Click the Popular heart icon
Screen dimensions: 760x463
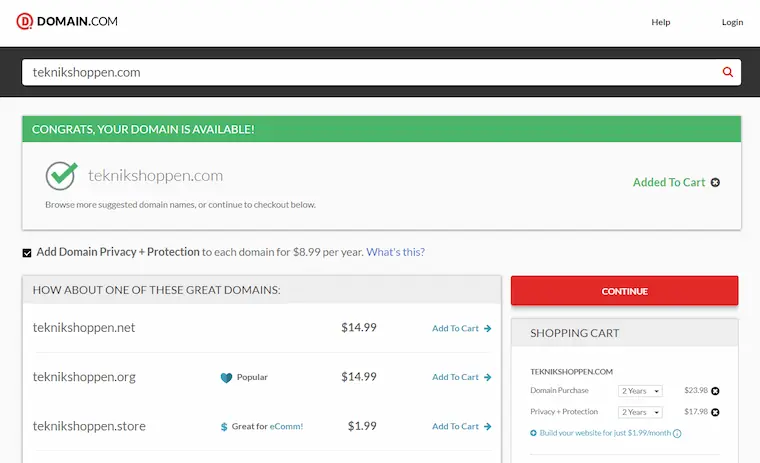[226, 378]
